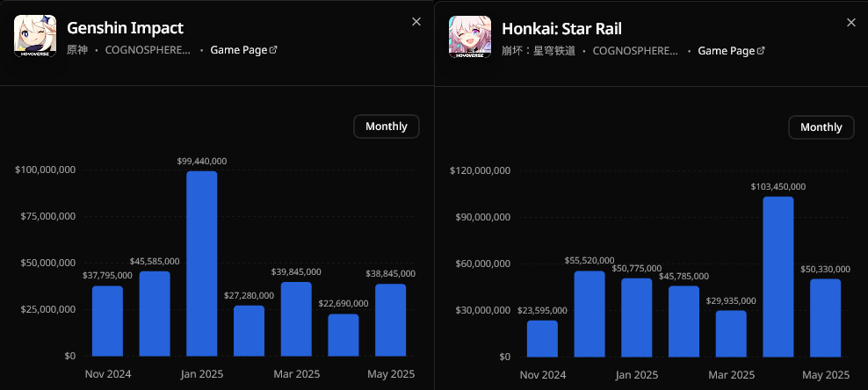Click Genshin Impact title text
Viewport: 868px width, 390px height.
pos(125,27)
